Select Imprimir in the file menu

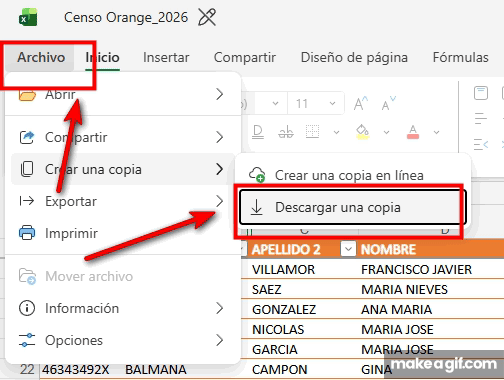(x=123, y=233)
